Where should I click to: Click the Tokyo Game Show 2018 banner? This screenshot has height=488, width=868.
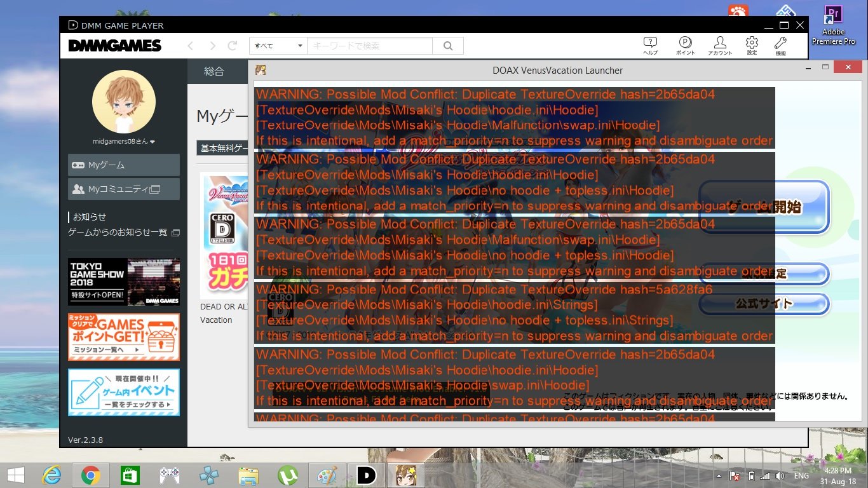124,281
